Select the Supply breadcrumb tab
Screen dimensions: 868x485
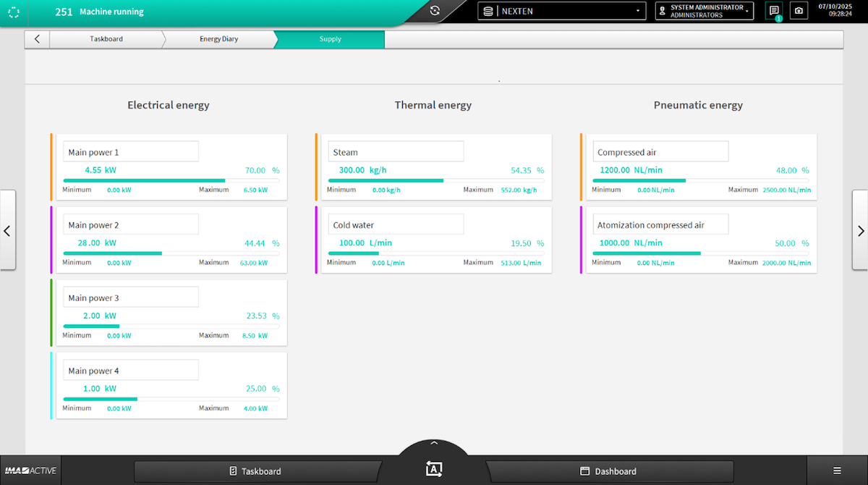pyautogui.click(x=330, y=39)
